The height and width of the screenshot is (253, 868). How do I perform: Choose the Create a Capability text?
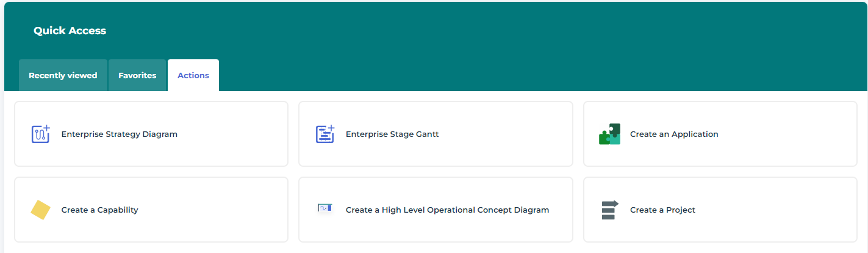(100, 210)
